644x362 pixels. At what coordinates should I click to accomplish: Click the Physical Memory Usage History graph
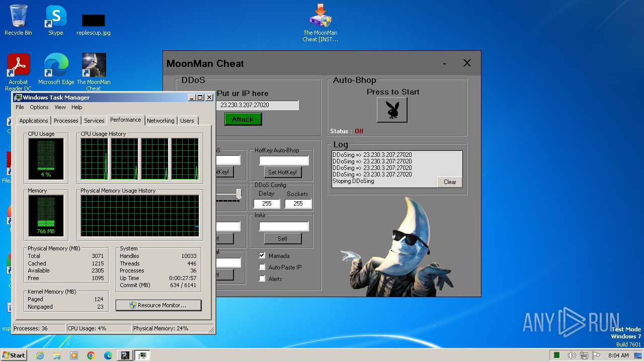(x=139, y=216)
